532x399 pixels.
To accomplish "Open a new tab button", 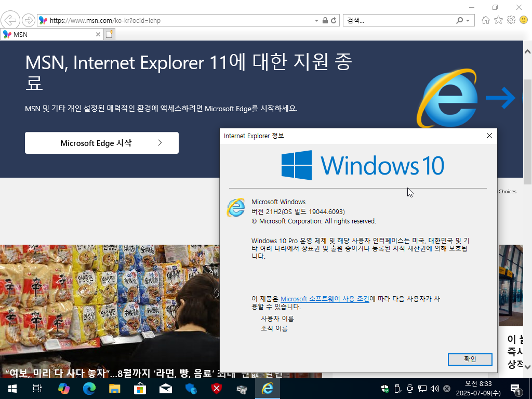I will coord(109,34).
